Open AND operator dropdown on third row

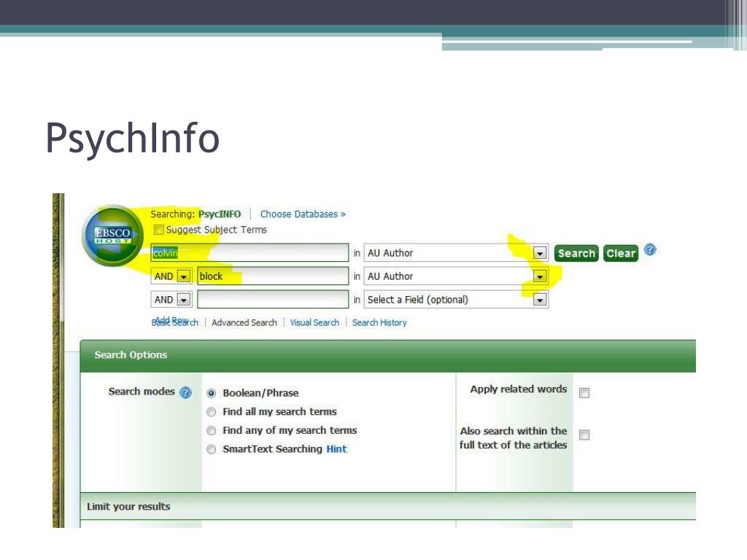pos(183,300)
